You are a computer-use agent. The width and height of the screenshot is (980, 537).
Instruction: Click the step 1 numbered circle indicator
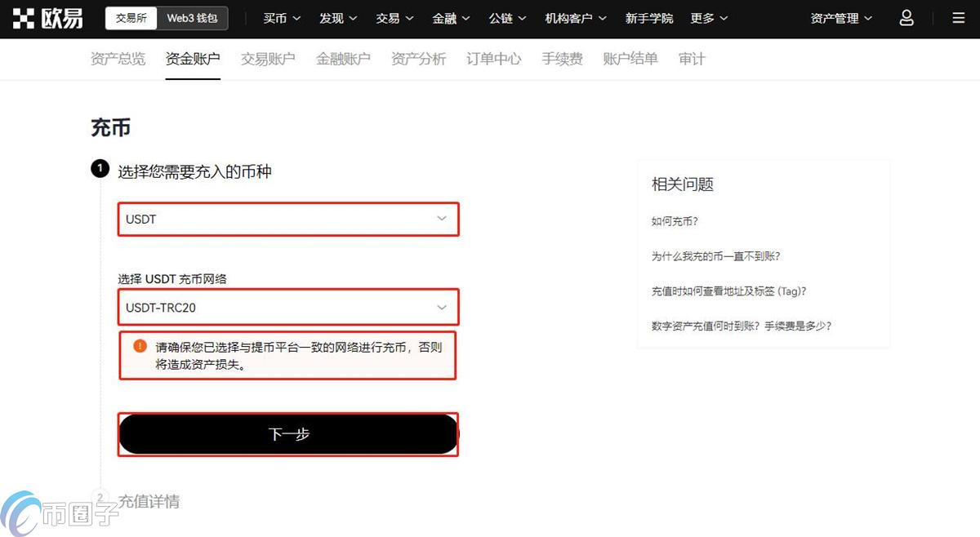click(x=100, y=168)
